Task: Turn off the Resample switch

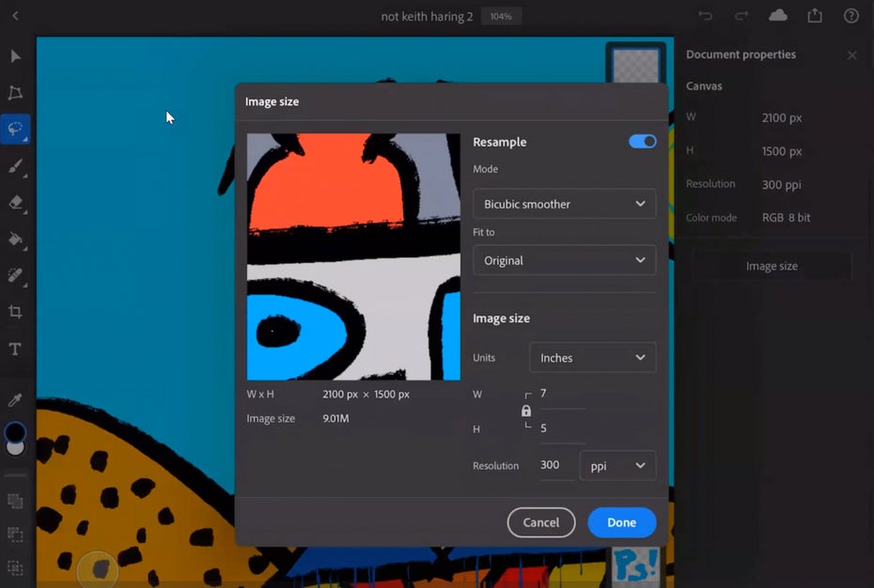Action: [642, 142]
